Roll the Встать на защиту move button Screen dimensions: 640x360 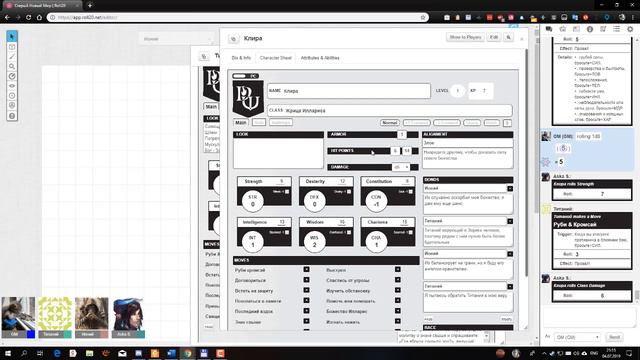307,290
